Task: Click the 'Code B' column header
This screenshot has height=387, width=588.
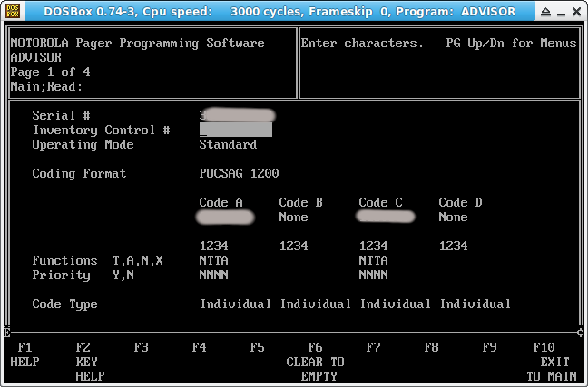Action: [300, 203]
